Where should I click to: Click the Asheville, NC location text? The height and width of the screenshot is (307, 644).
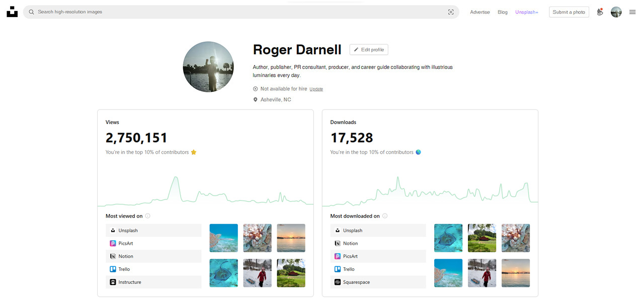click(276, 100)
